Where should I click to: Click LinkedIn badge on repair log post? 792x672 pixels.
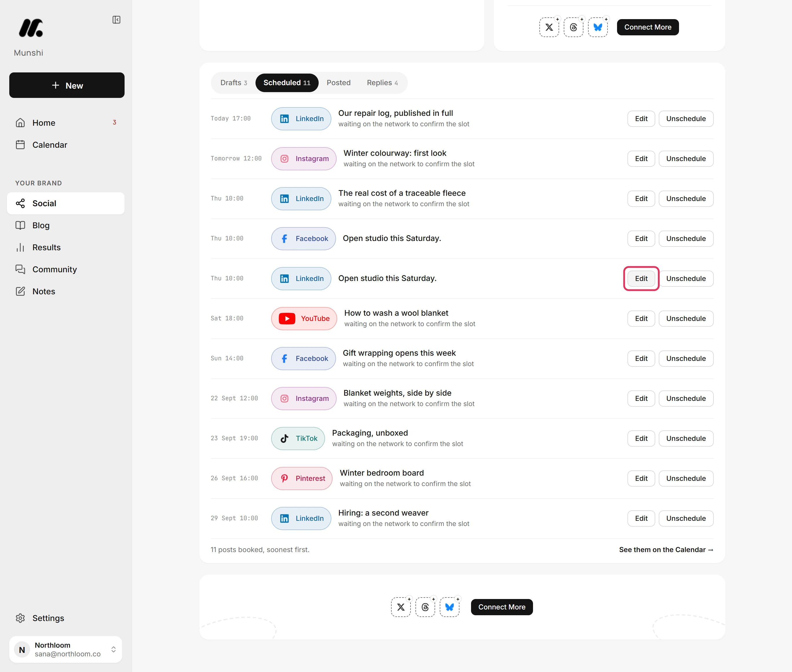point(301,119)
